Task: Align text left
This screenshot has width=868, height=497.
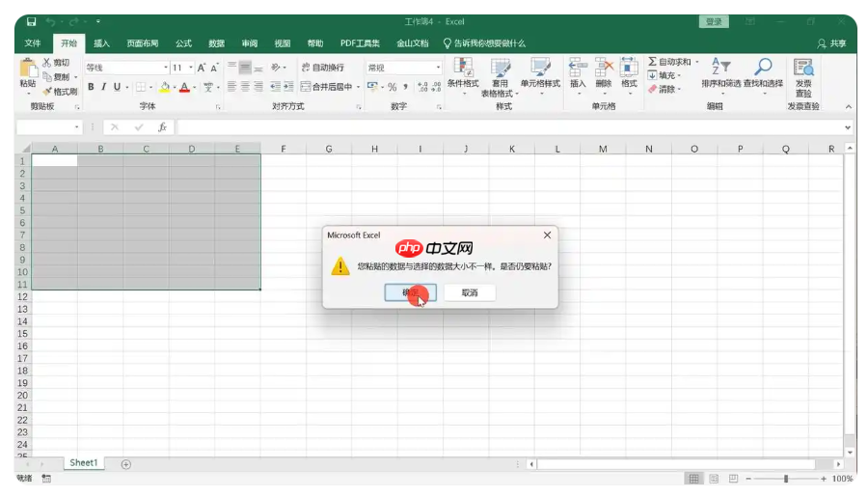Action: coord(231,87)
